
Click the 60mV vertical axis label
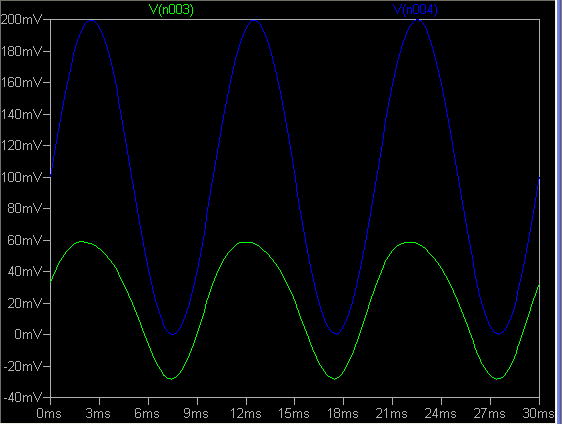click(x=25, y=240)
